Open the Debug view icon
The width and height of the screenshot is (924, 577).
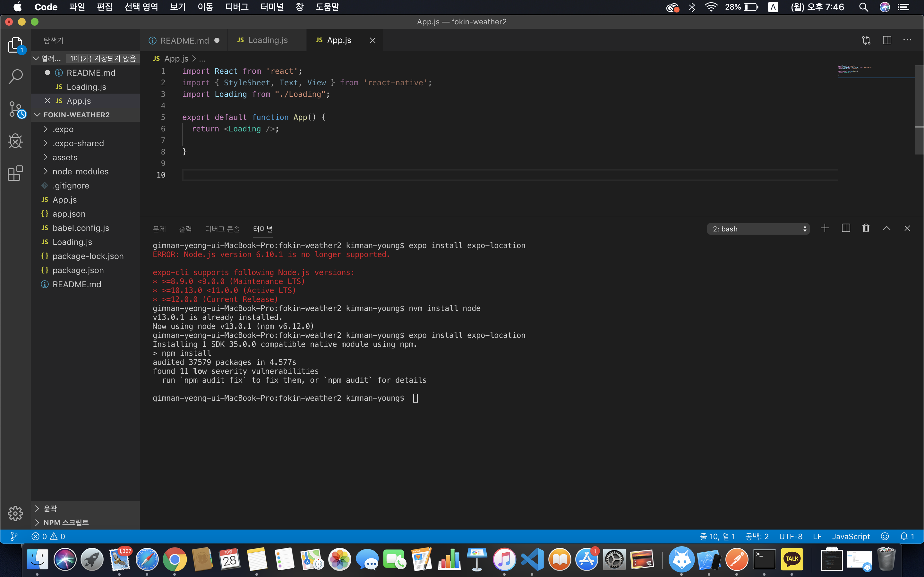click(x=15, y=141)
